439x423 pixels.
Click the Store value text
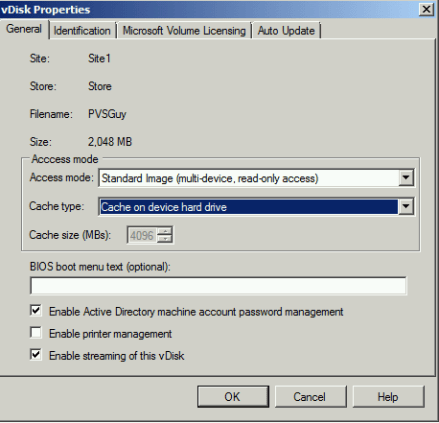coord(100,86)
